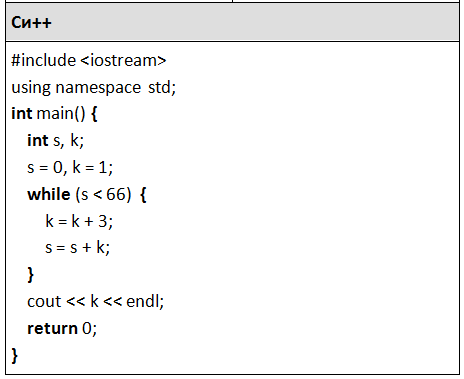
Task: Click the while keyword
Action: pyautogui.click(x=49, y=194)
